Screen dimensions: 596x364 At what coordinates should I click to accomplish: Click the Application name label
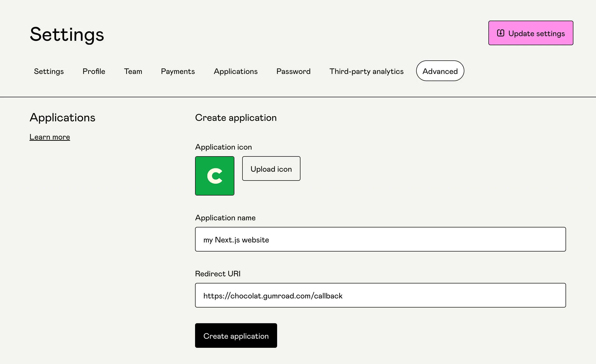pyautogui.click(x=225, y=218)
